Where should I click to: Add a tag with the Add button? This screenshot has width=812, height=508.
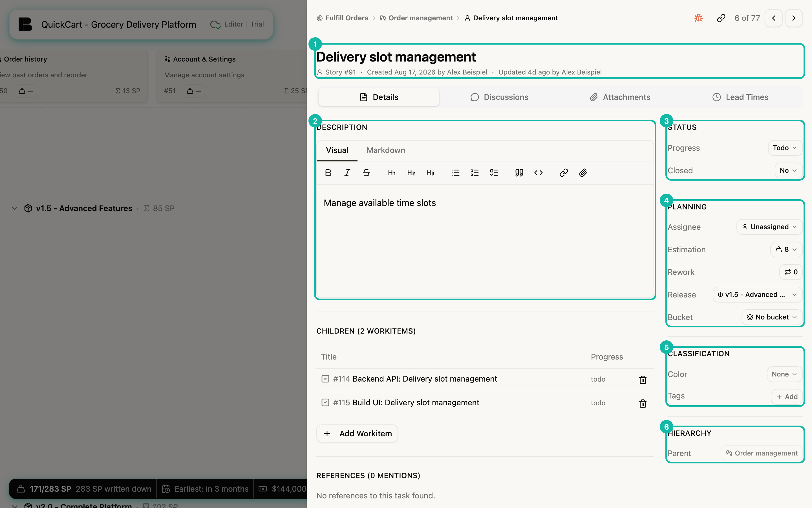pos(787,397)
